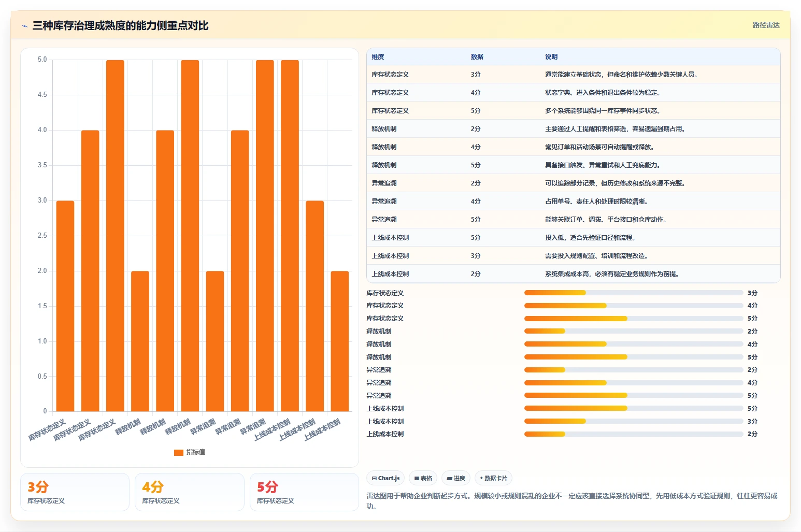Click the 5.0 y-axis label

point(42,60)
